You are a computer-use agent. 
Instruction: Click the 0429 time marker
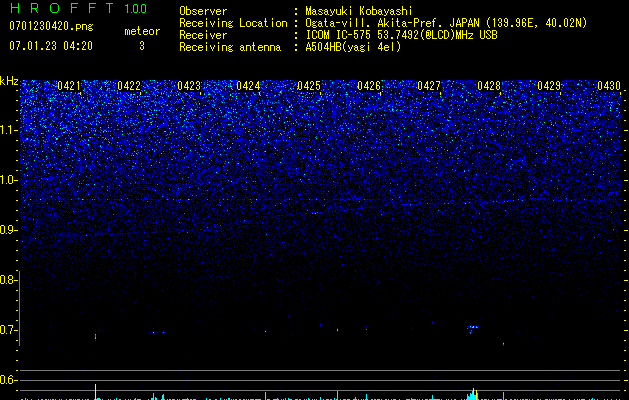[x=549, y=86]
